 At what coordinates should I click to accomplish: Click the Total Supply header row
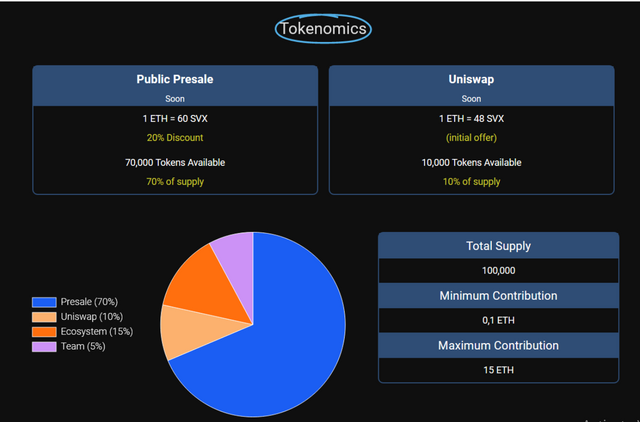tap(498, 246)
